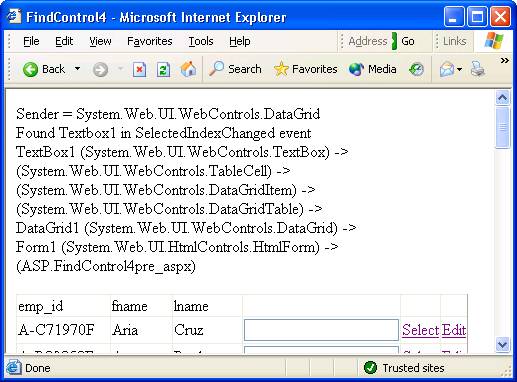517x382 pixels.
Task: Go to the Home page icon
Action: [188, 69]
